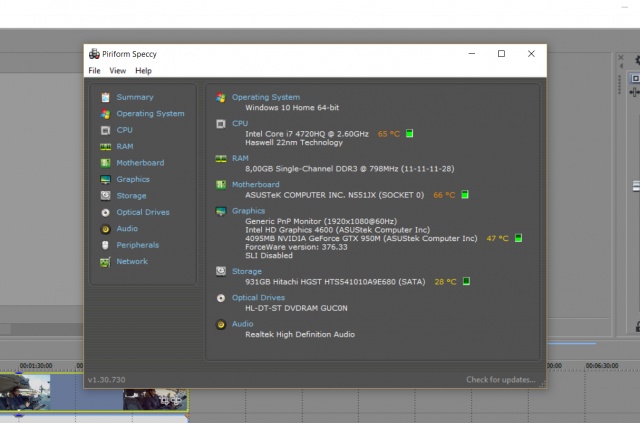The image size is (640, 423).
Task: Open the RAM heading link in summary
Action: tap(240, 158)
